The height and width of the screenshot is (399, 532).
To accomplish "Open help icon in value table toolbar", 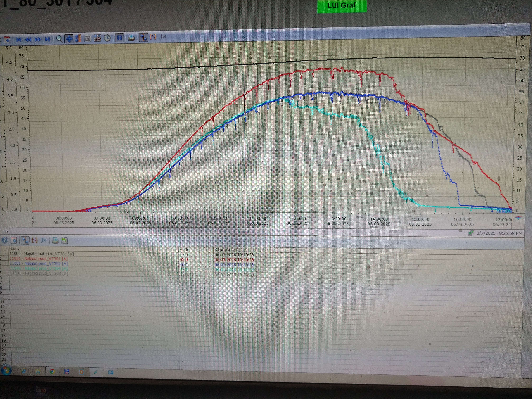I will pos(5,240).
